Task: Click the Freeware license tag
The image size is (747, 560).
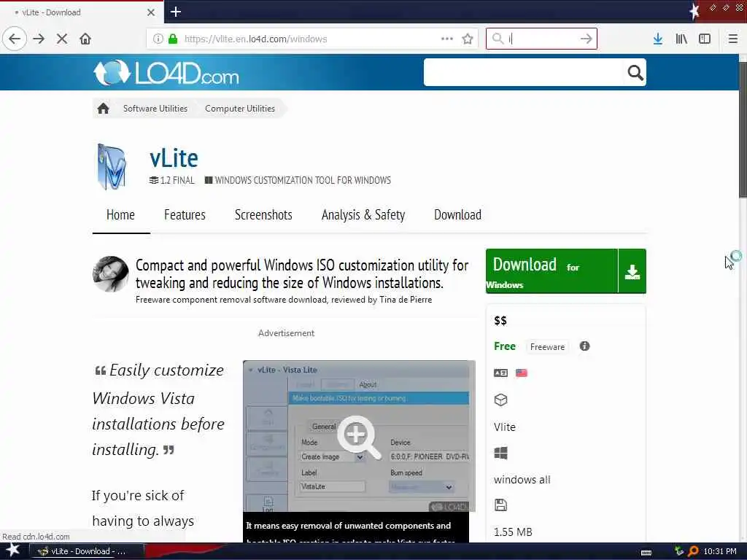Action: pyautogui.click(x=547, y=346)
